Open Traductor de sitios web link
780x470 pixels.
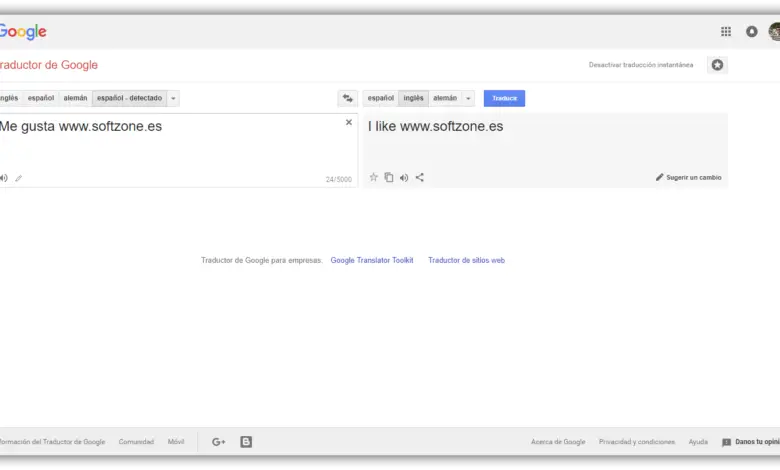click(467, 260)
